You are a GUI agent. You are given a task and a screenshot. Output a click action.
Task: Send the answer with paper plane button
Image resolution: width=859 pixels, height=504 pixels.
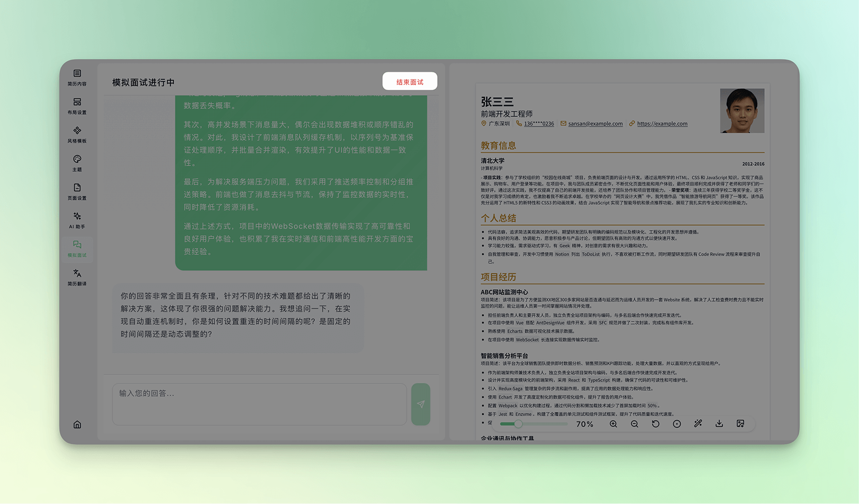click(421, 404)
